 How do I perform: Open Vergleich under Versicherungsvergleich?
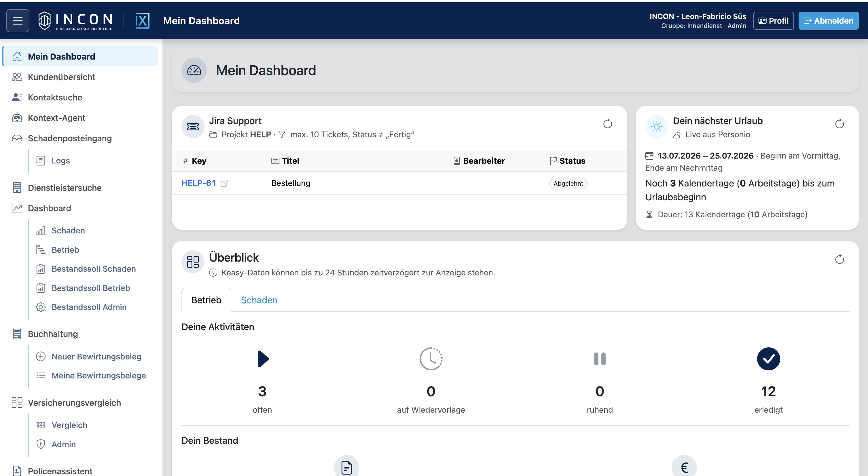[69, 425]
